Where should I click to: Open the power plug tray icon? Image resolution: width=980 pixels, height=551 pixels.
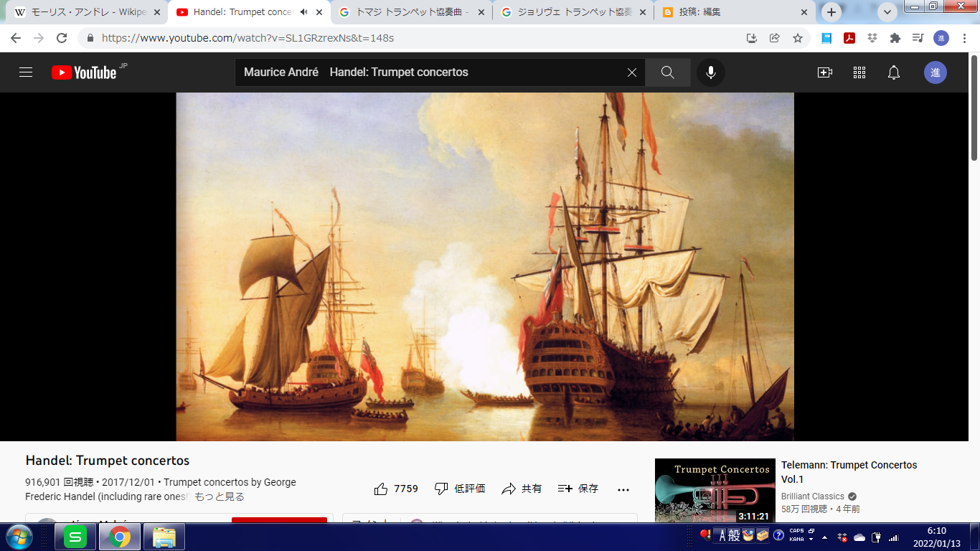pyautogui.click(x=877, y=537)
